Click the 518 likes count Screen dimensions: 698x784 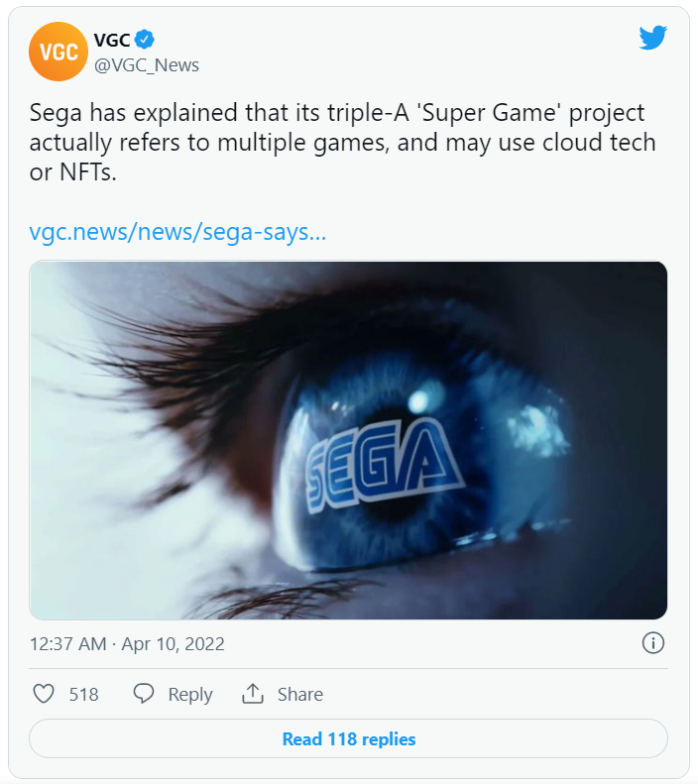pos(84,695)
